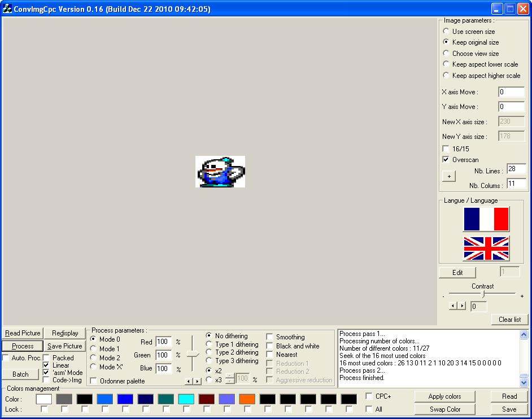532x419 pixels.
Task: Pick the cyan color swatch
Action: 186,399
